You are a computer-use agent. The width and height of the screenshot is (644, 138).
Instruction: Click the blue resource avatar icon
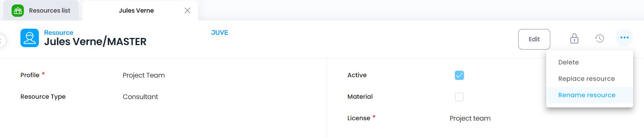[30, 38]
